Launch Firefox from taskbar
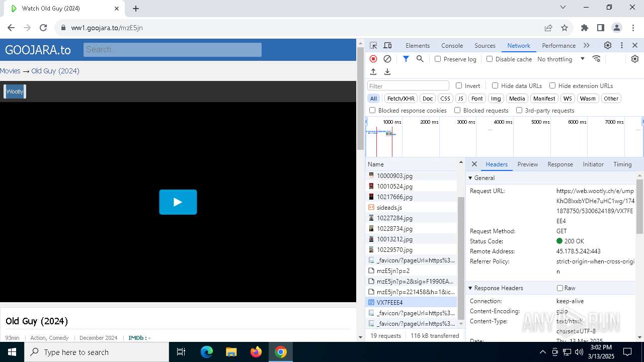 coord(256,352)
